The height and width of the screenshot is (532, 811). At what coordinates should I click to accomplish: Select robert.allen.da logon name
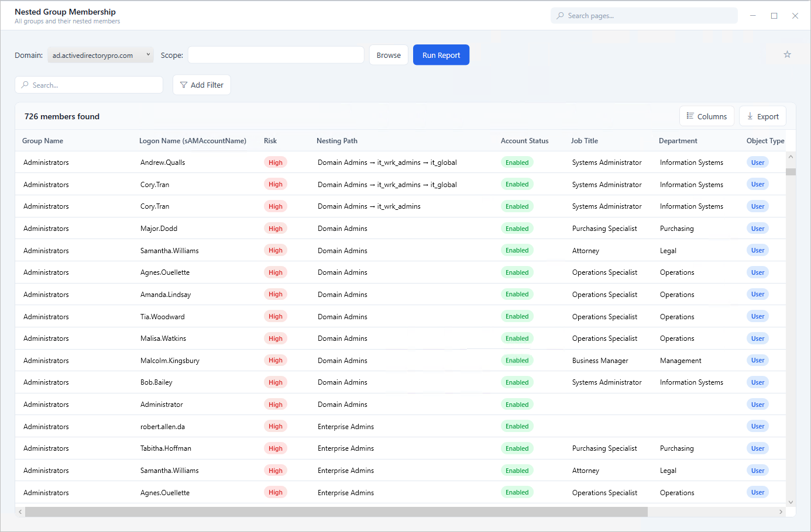(163, 427)
